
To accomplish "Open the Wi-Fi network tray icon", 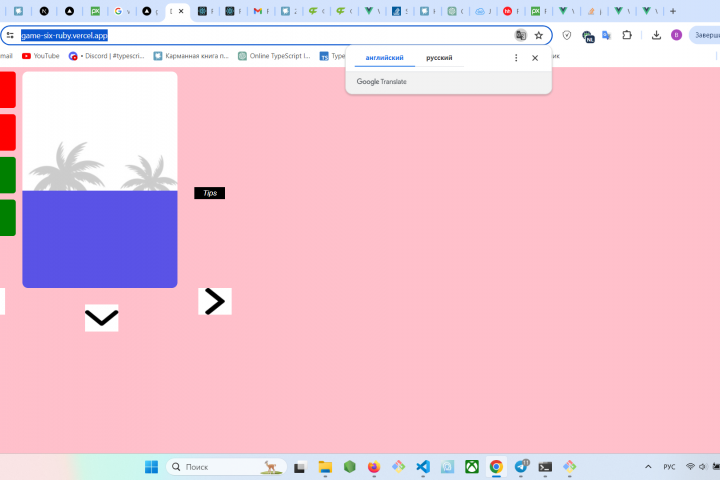I will (690, 467).
